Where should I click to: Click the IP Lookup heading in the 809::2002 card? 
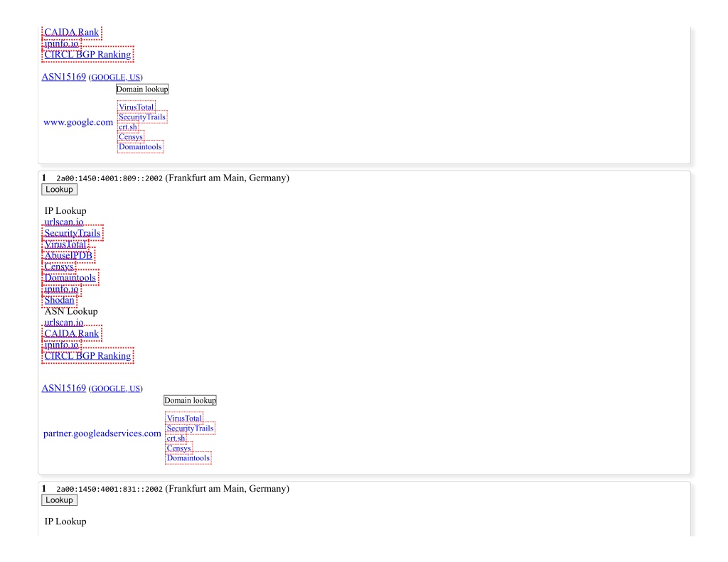coord(65,211)
